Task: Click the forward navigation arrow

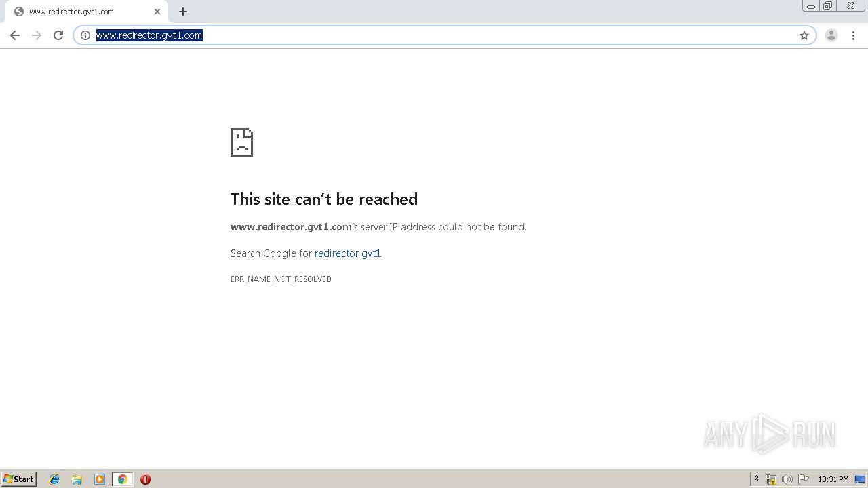Action: coord(37,35)
